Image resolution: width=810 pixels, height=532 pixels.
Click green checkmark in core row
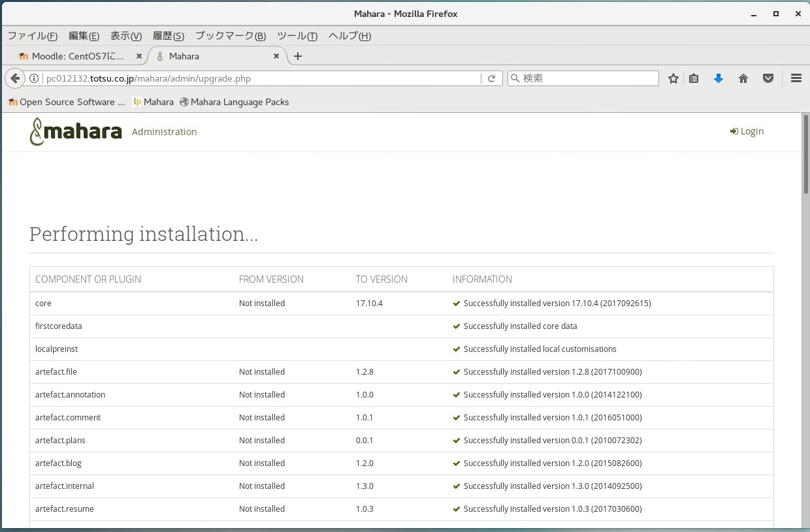(457, 304)
